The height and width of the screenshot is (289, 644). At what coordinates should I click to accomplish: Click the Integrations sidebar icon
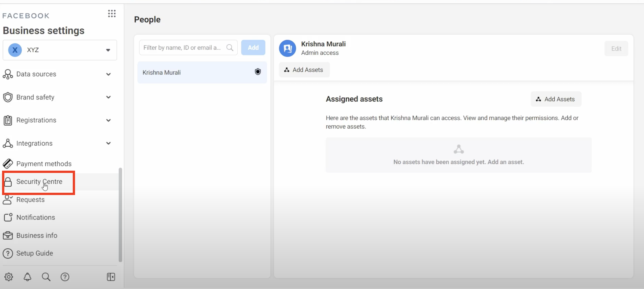(8, 143)
